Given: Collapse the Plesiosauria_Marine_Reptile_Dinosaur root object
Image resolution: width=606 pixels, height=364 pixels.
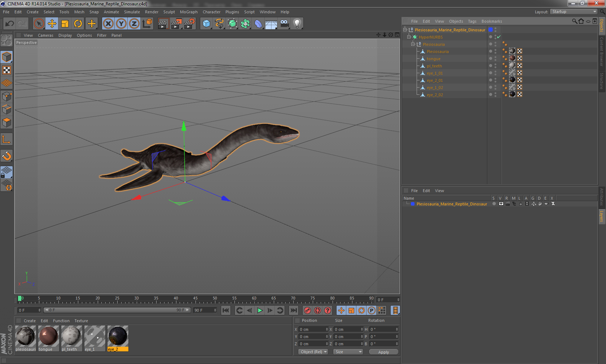Looking at the screenshot, I should 405,30.
